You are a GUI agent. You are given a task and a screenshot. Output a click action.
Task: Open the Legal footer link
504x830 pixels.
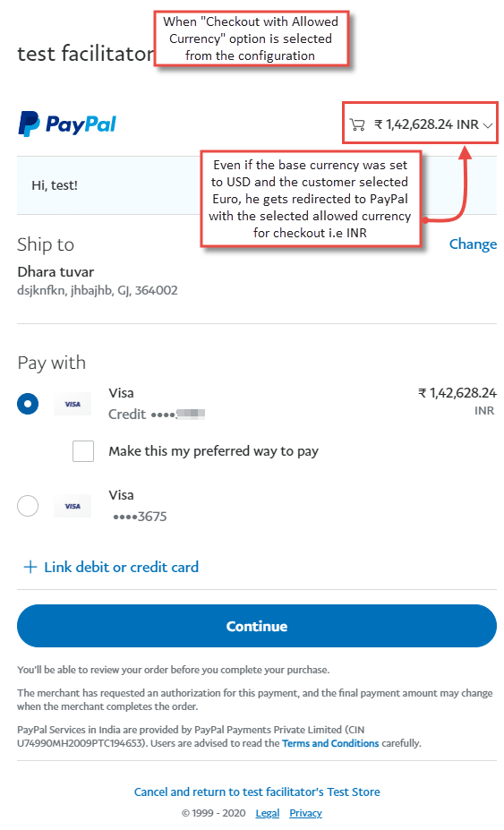click(268, 813)
